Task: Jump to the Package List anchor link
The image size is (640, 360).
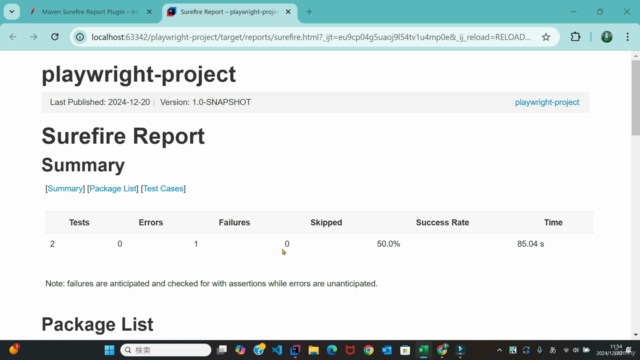Action: point(113,189)
